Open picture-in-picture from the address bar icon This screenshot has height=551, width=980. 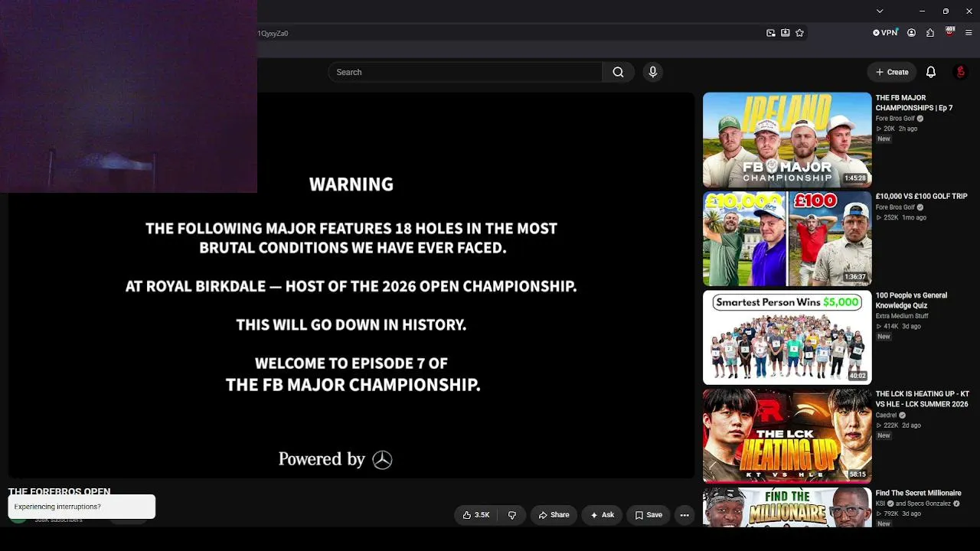click(771, 33)
